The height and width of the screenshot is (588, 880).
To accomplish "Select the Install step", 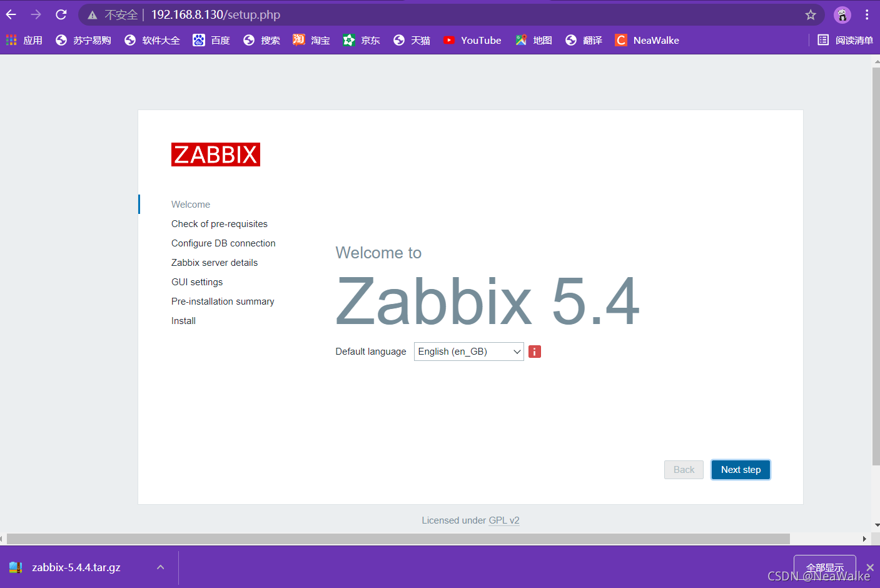I will click(183, 321).
